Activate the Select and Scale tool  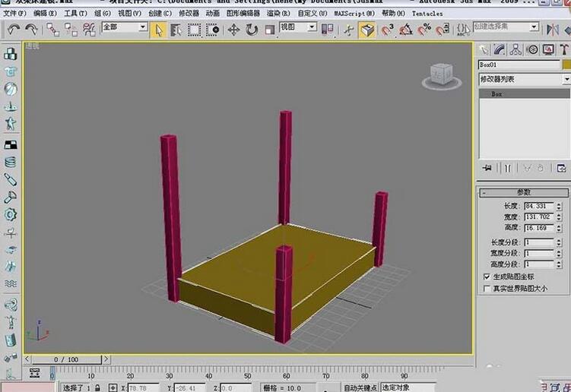click(270, 30)
